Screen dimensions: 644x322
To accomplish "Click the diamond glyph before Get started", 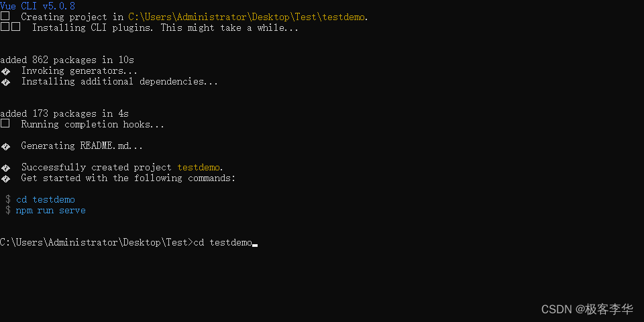I will pyautogui.click(x=5, y=178).
